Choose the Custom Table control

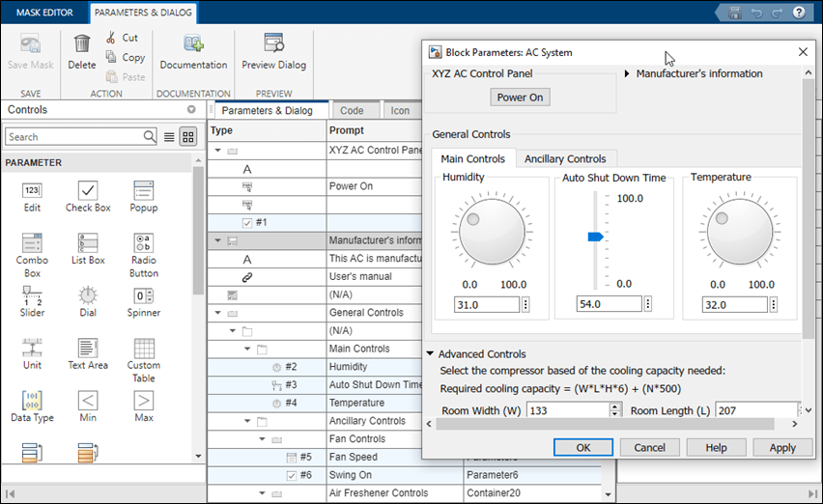pos(143,349)
